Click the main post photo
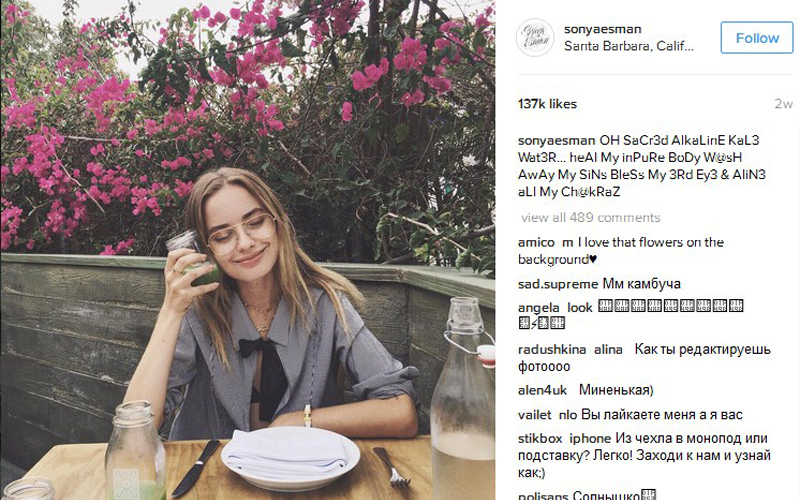Image resolution: width=800 pixels, height=500 pixels. (x=247, y=250)
